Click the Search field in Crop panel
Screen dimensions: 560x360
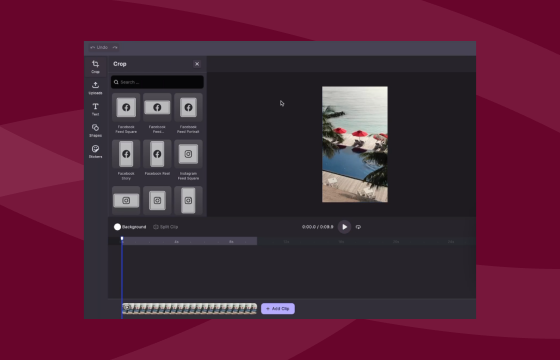pos(157,82)
